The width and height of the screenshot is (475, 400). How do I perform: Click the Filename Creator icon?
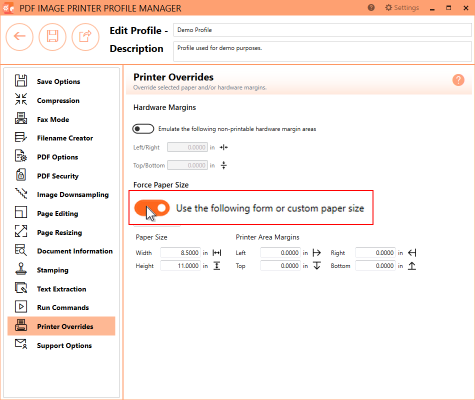[x=21, y=137]
